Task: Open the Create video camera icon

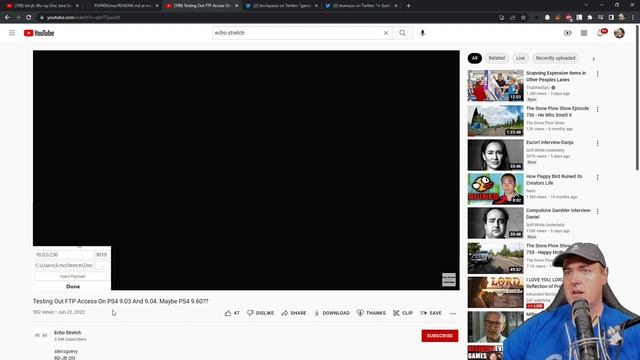Action: (x=568, y=33)
